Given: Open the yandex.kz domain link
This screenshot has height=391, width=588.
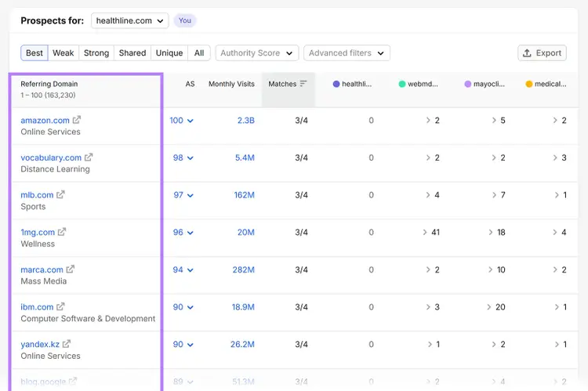Looking at the screenshot, I should pyautogui.click(x=40, y=344).
